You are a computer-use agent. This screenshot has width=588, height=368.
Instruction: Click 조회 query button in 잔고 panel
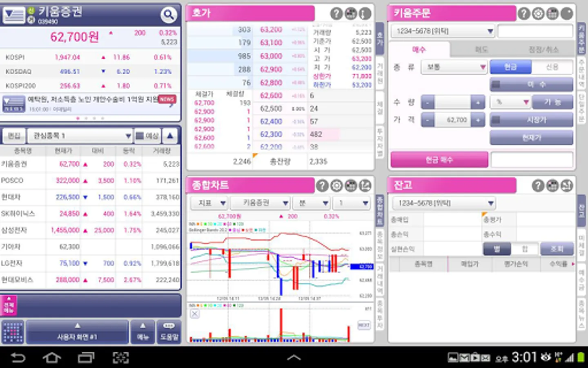(x=557, y=249)
